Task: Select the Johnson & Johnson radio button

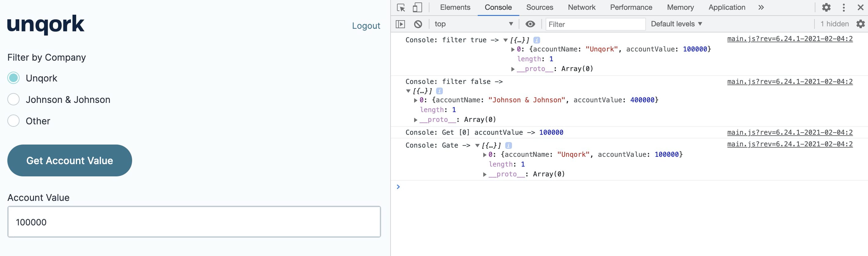Action: point(13,100)
